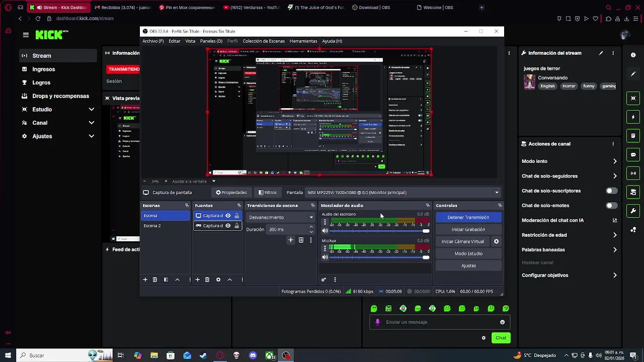Hide second Captura source with eye icon

pyautogui.click(x=228, y=226)
